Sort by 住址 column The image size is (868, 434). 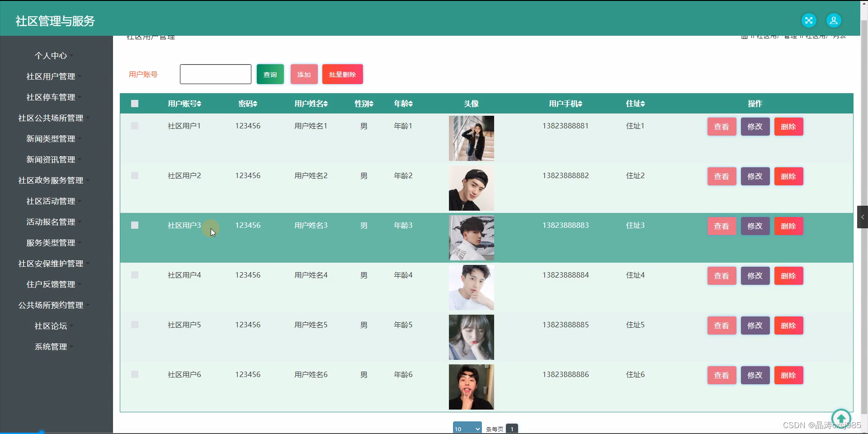tap(635, 104)
